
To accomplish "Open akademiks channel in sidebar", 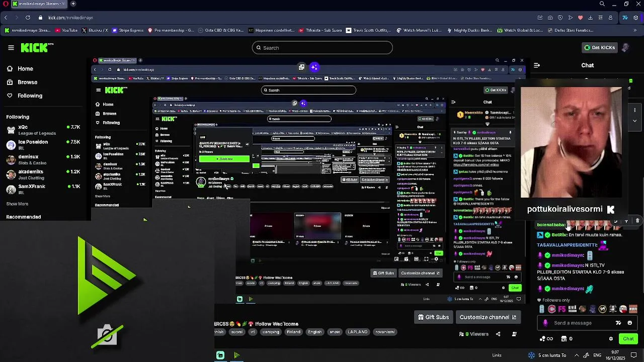I will click(x=43, y=174).
